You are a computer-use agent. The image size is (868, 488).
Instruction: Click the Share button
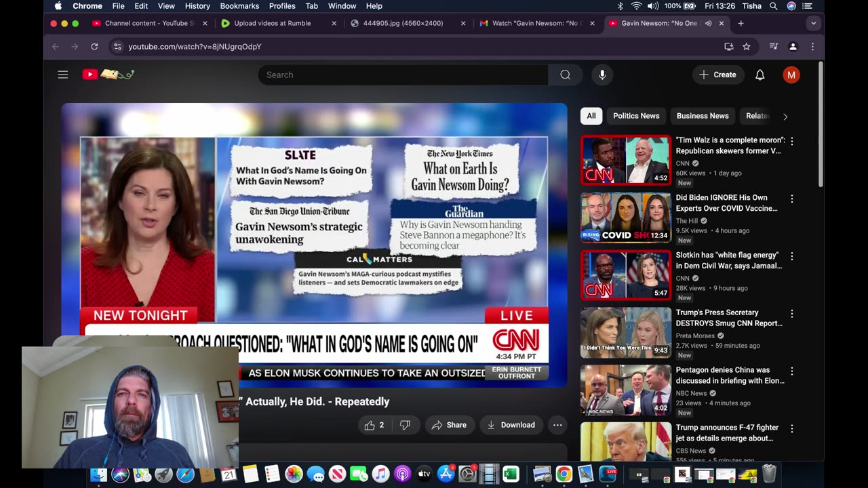pyautogui.click(x=449, y=425)
